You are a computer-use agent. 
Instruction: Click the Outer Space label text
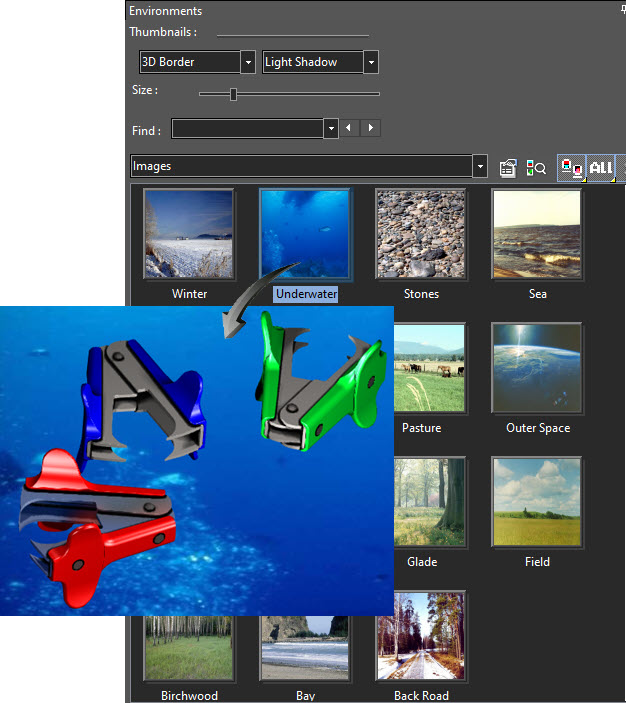click(x=538, y=428)
